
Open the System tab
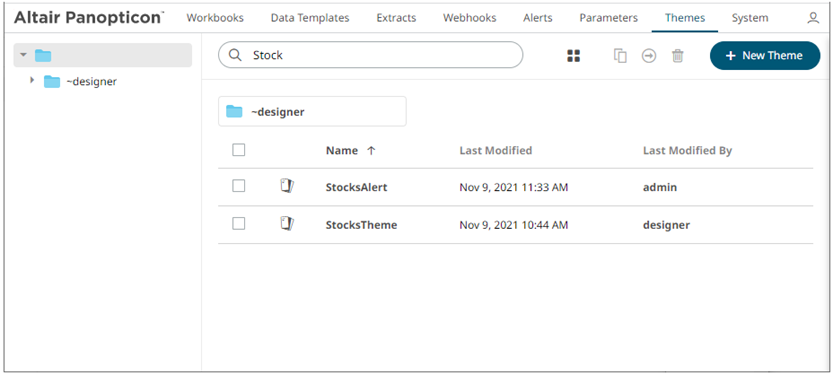click(x=750, y=18)
